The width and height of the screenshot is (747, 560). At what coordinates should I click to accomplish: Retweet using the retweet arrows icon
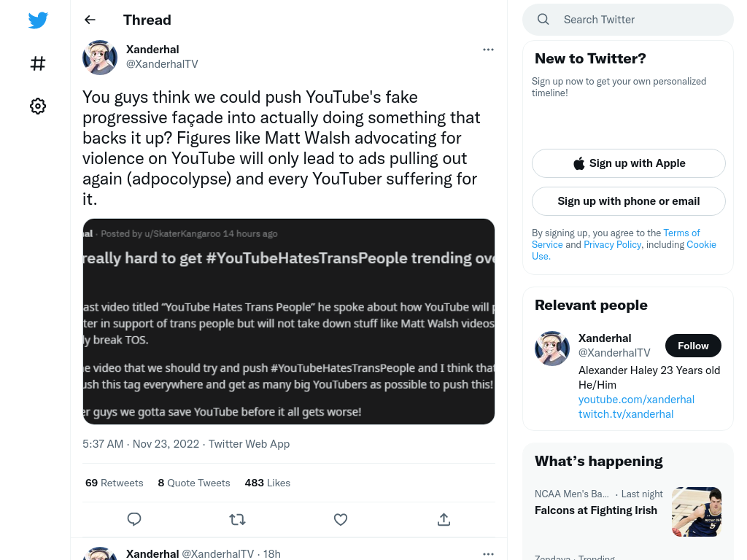(237, 519)
